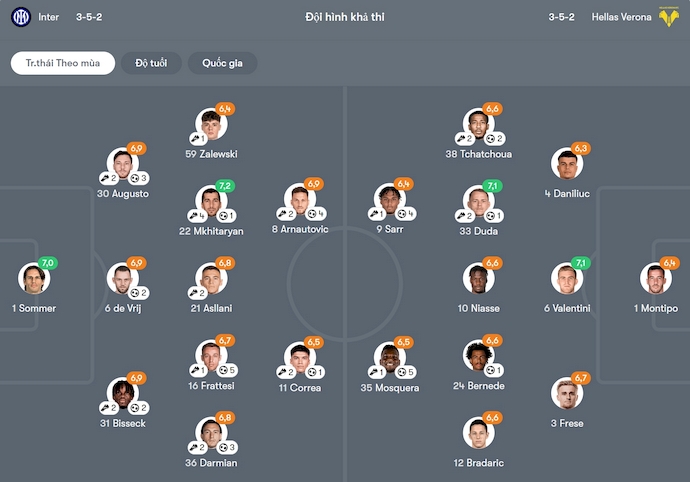Click Sommer's 7,0 rating badge
This screenshot has width=690, height=482.
[47, 262]
